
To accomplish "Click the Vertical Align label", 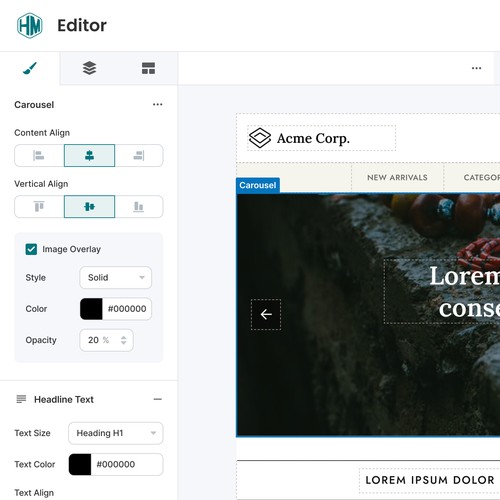I will pos(41,184).
